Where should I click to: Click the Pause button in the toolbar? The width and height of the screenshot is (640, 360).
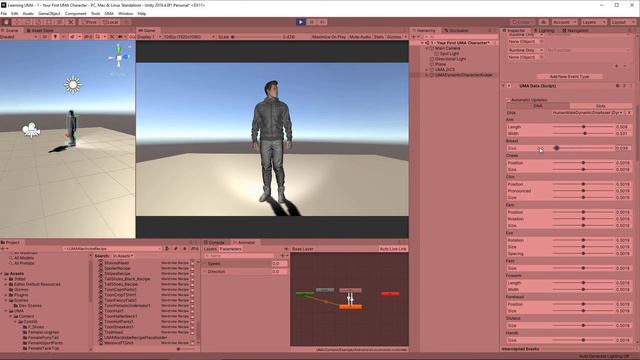pyautogui.click(x=311, y=22)
